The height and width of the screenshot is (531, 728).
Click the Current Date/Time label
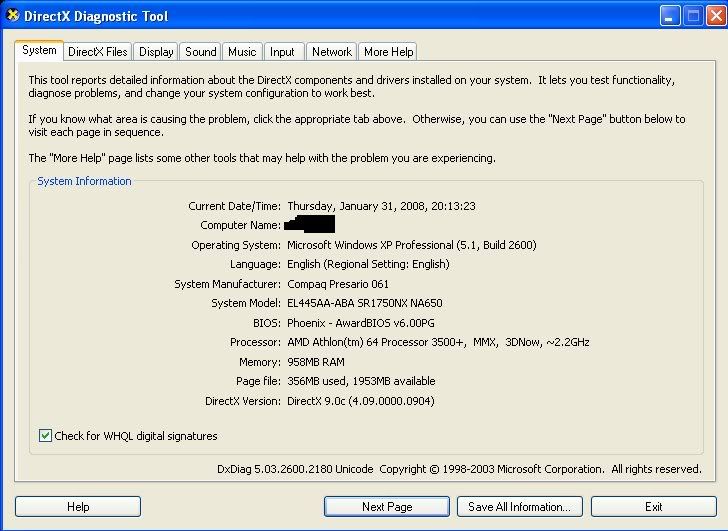tap(234, 206)
